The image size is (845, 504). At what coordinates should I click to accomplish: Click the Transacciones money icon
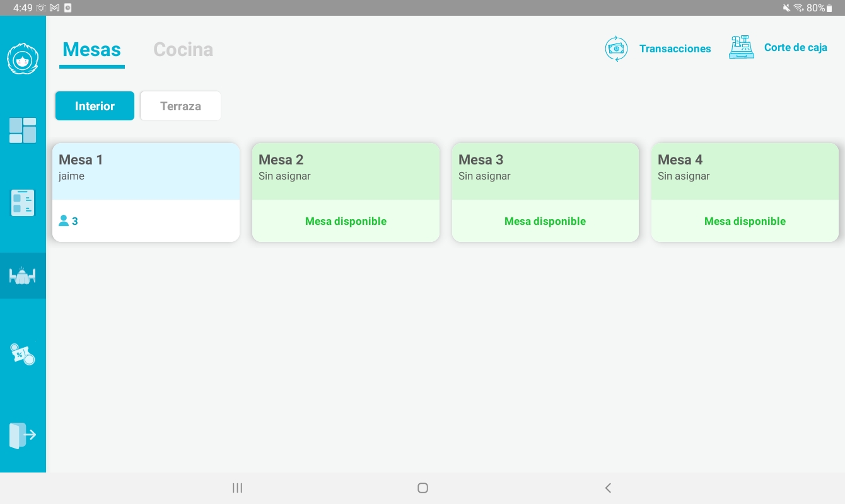point(616,49)
